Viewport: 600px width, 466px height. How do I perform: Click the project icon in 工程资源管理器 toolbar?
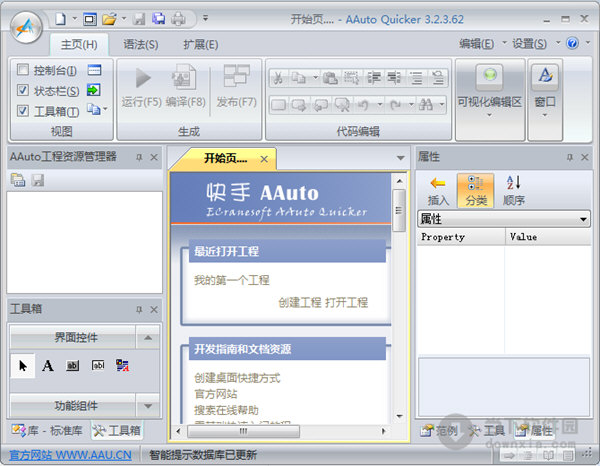pyautogui.click(x=18, y=180)
